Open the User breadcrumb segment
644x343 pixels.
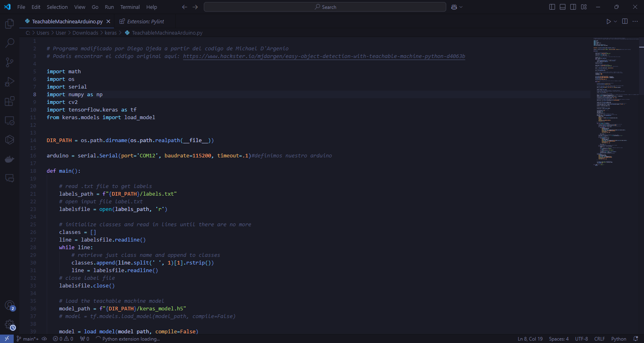pos(61,33)
